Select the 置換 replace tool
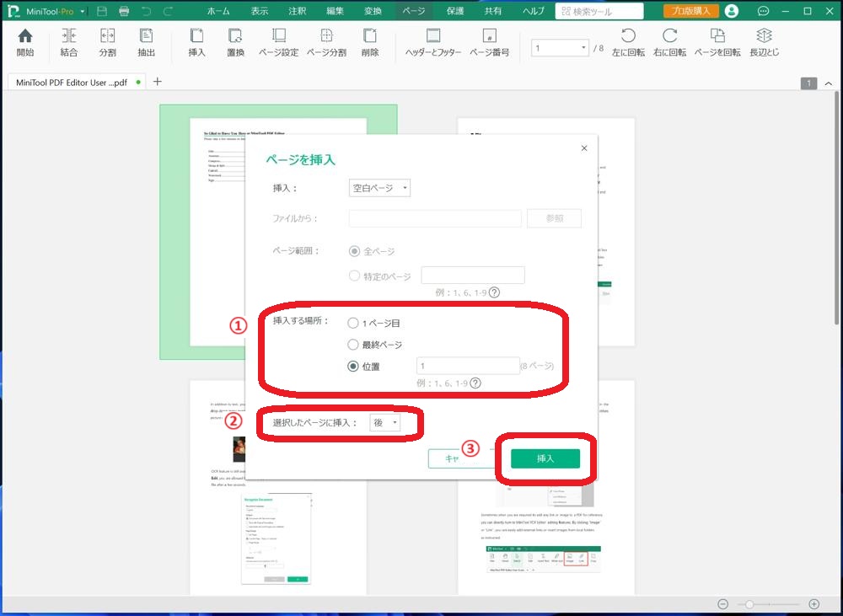Image resolution: width=843 pixels, height=616 pixels. tap(235, 42)
